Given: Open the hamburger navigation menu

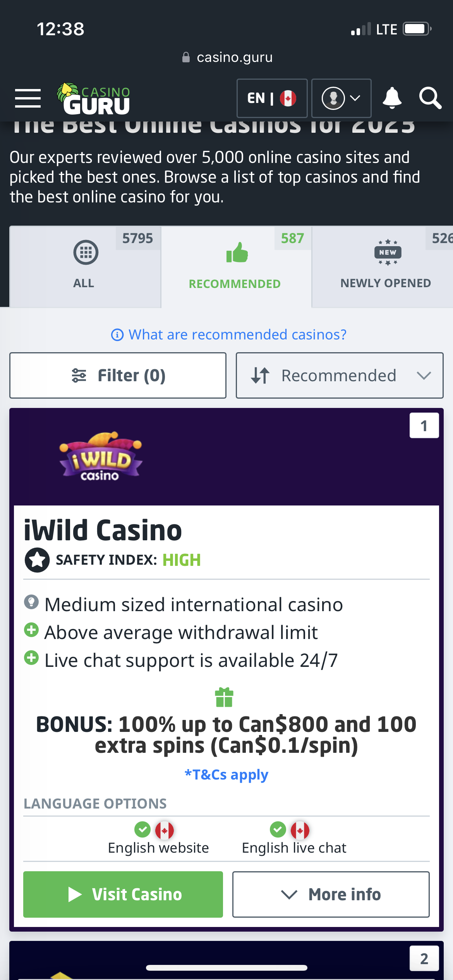Looking at the screenshot, I should tap(27, 98).
